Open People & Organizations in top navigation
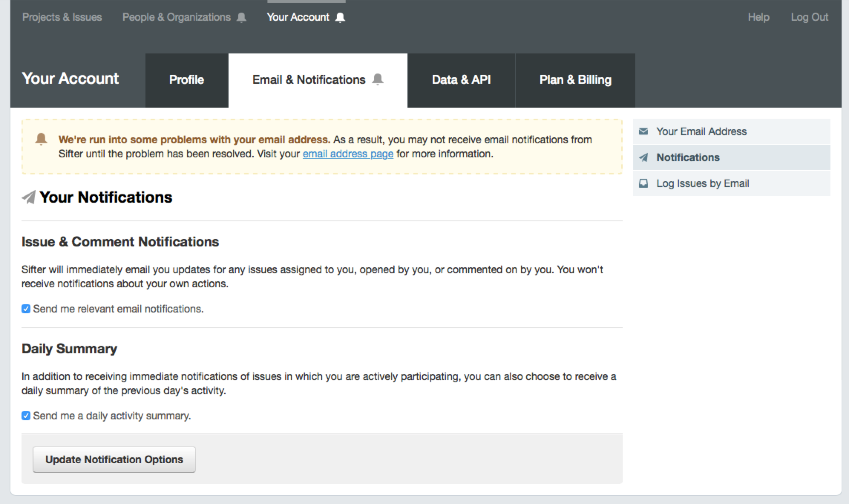 (177, 17)
